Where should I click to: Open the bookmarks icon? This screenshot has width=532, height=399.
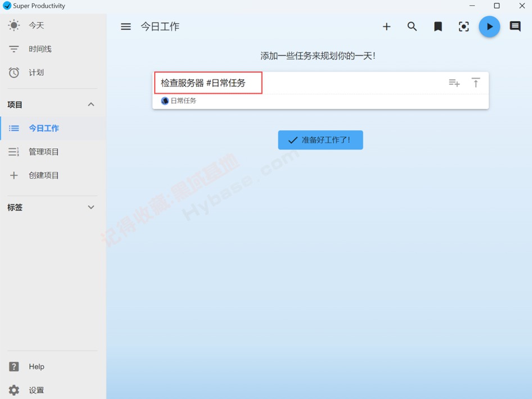pyautogui.click(x=438, y=26)
